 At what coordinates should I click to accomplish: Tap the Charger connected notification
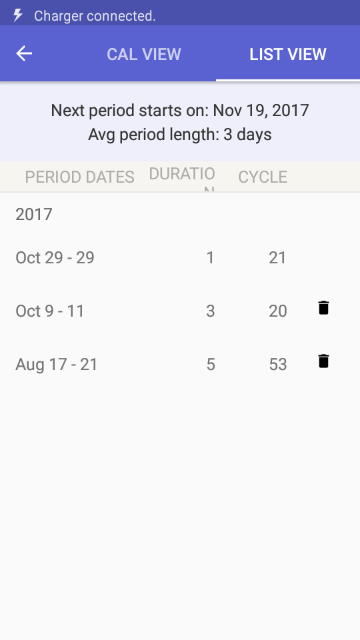point(95,16)
